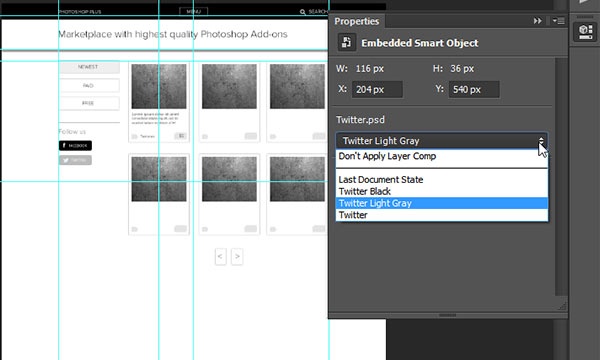Click the black Facebook follow button

(x=75, y=145)
